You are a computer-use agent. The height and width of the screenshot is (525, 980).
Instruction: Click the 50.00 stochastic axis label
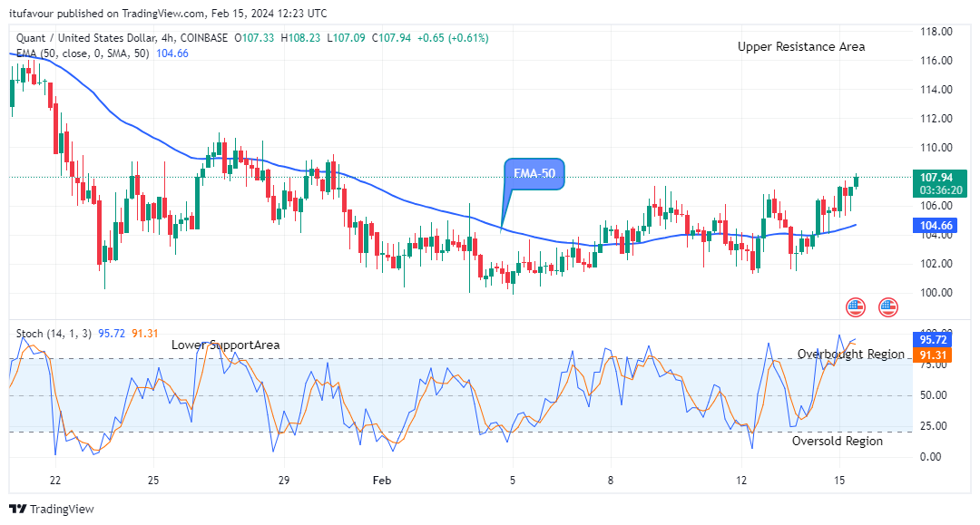point(934,395)
